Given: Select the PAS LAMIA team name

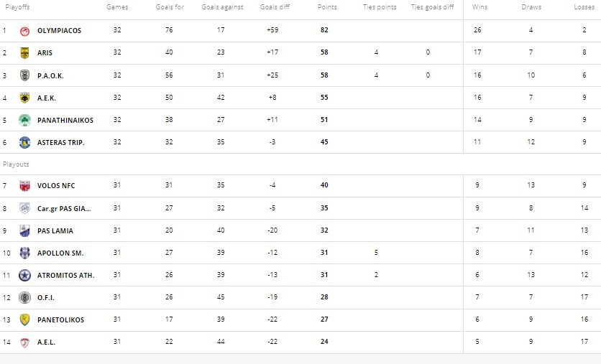Looking at the screenshot, I should click(x=55, y=230).
